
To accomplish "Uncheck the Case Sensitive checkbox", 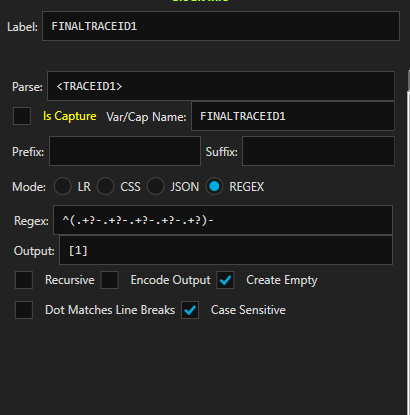I will [190, 310].
